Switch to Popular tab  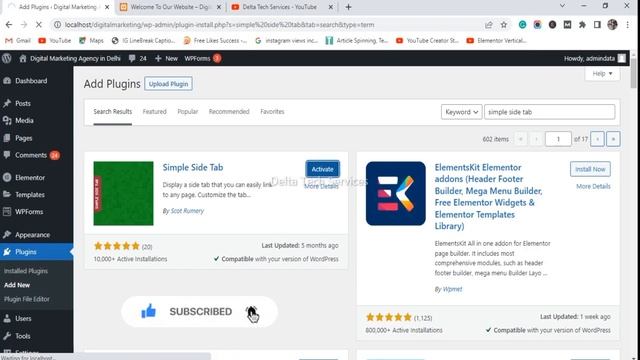[187, 111]
